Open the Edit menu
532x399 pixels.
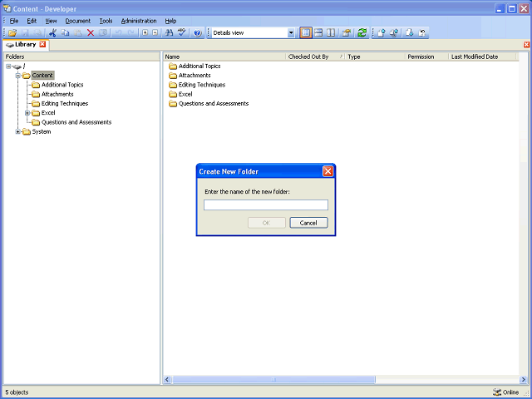[32, 21]
